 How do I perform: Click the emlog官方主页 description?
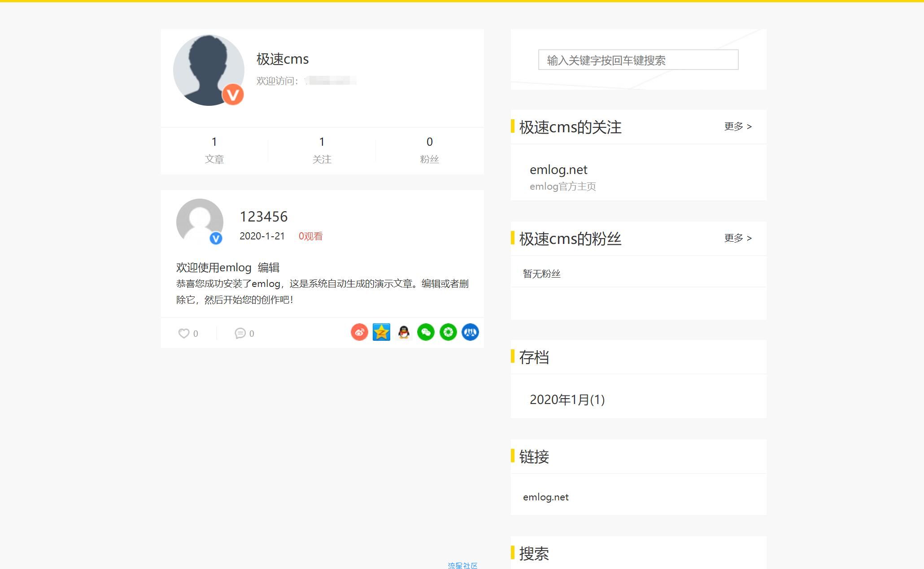[x=563, y=187]
